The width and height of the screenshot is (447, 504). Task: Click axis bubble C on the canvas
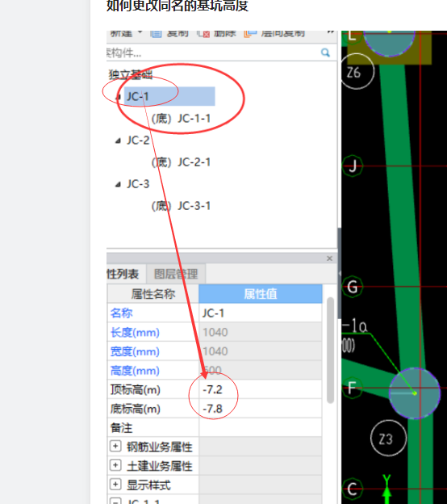pos(353,489)
